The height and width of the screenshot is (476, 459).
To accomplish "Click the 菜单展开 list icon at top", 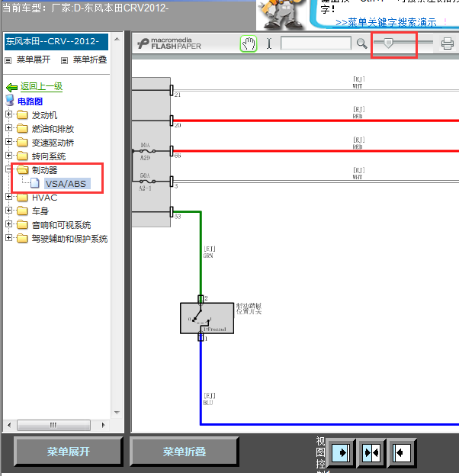I will click(8, 60).
